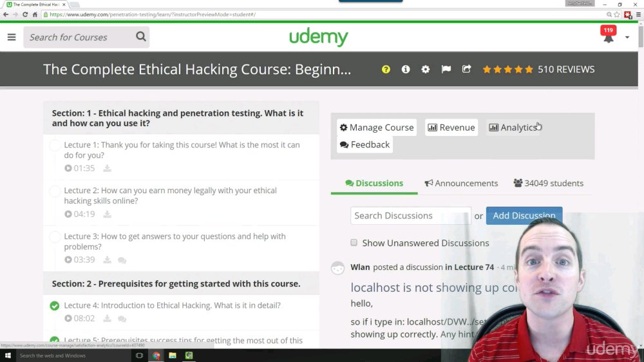Reload the page with the refresh icon

coord(25,14)
